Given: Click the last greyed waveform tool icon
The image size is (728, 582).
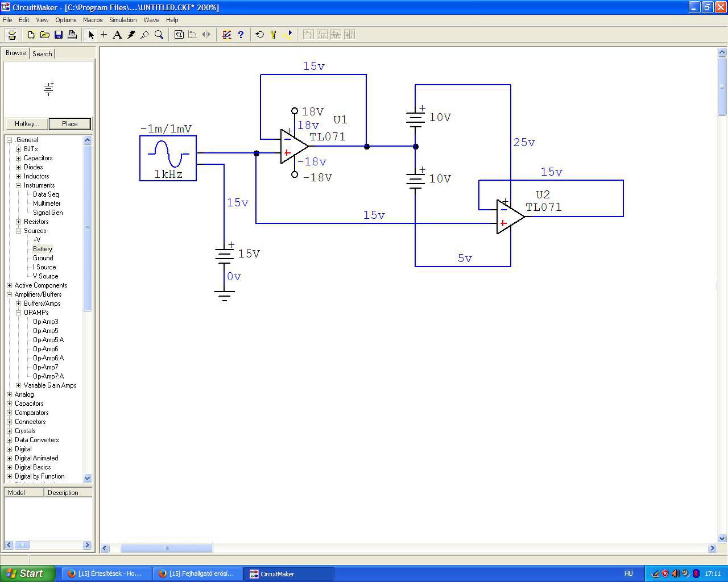Looking at the screenshot, I should pyautogui.click(x=349, y=35).
